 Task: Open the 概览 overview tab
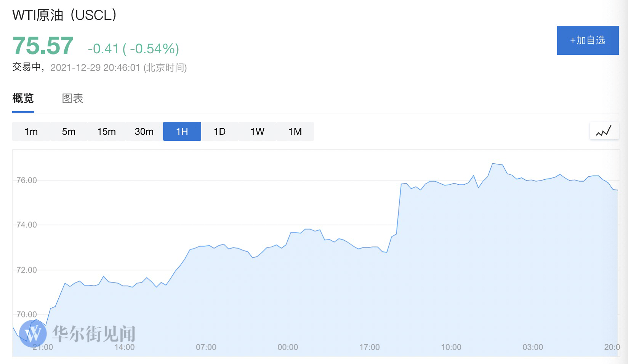23,99
